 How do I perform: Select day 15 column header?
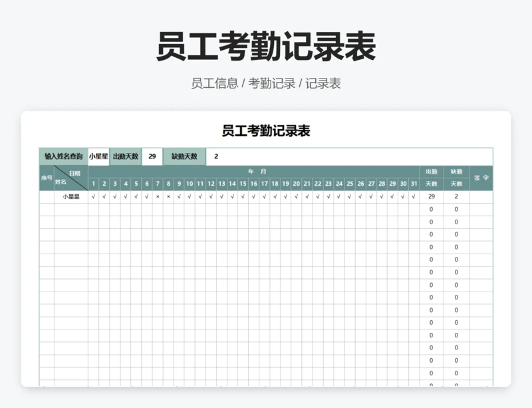(x=243, y=184)
